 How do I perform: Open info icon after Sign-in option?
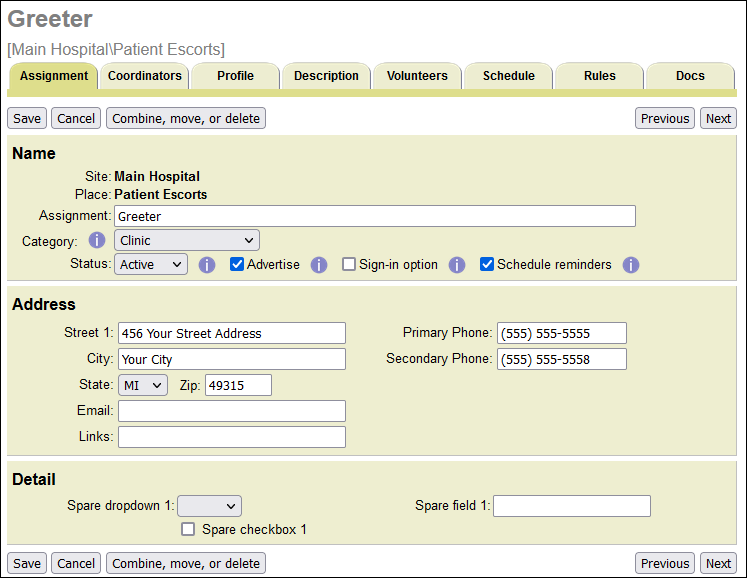pos(456,264)
